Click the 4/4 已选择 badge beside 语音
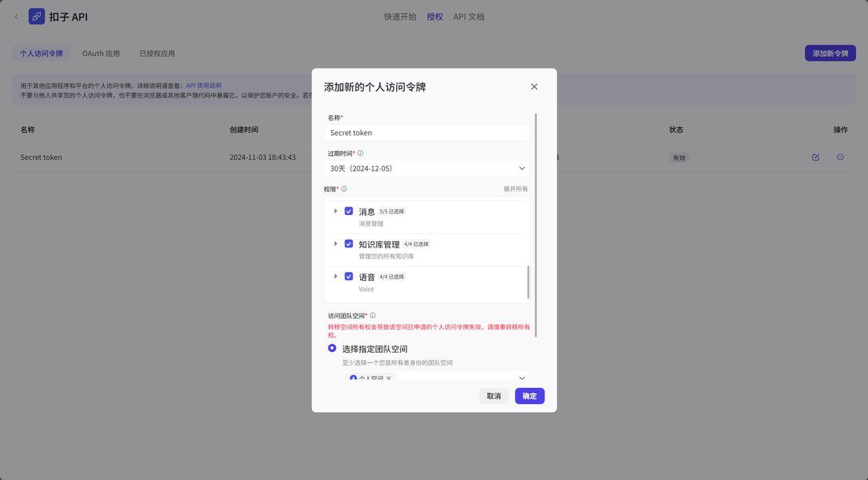The width and height of the screenshot is (868, 480). [391, 277]
